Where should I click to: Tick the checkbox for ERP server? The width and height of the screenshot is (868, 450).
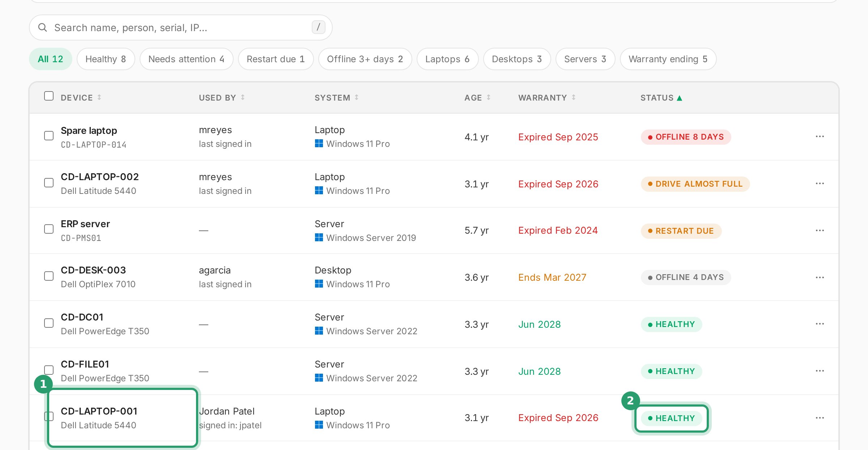(49, 229)
